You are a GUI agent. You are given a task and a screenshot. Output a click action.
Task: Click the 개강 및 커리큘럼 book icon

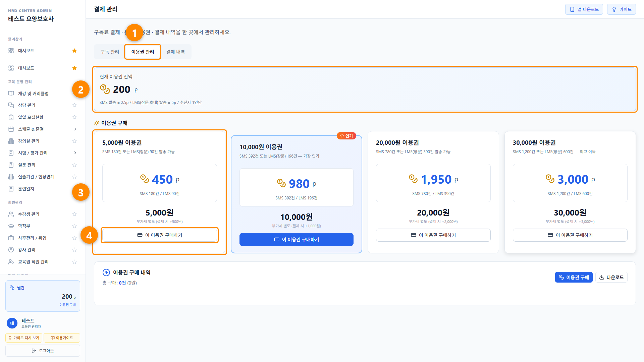point(11,94)
